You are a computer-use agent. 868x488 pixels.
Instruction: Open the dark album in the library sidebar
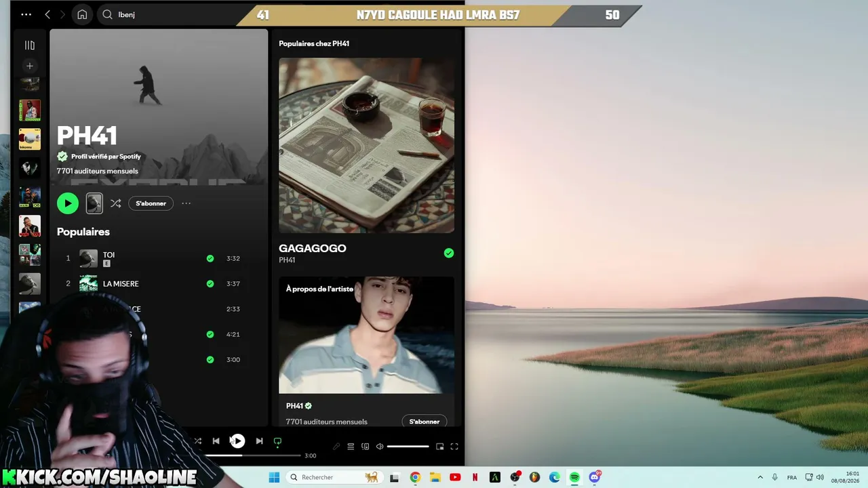(x=30, y=168)
